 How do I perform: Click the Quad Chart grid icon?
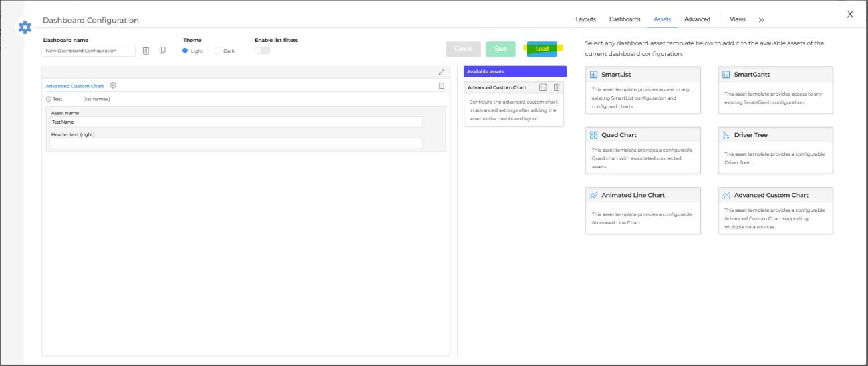594,135
